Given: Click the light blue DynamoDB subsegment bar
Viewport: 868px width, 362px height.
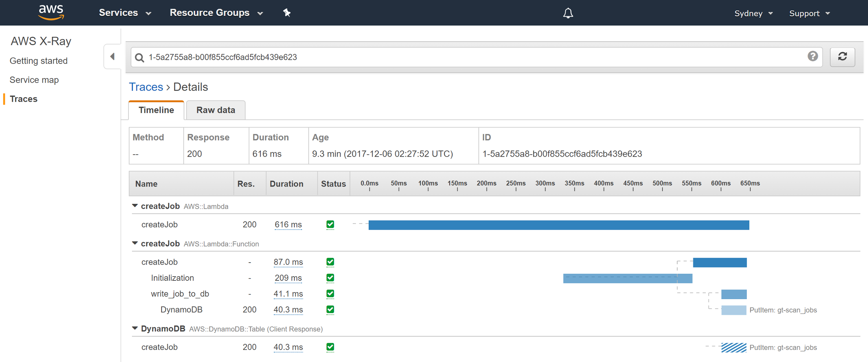Looking at the screenshot, I should (x=734, y=310).
